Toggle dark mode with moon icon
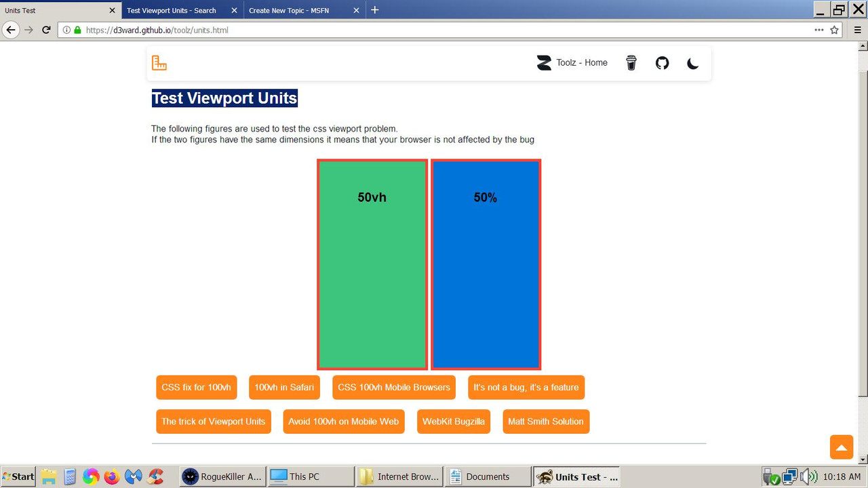This screenshot has width=868, height=488. point(693,63)
